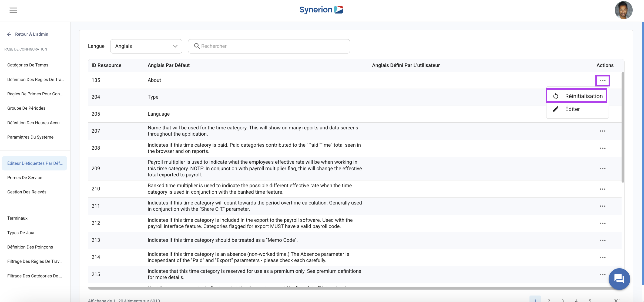Click the magnifier search icon
The height and width of the screenshot is (302, 644).
pyautogui.click(x=197, y=46)
